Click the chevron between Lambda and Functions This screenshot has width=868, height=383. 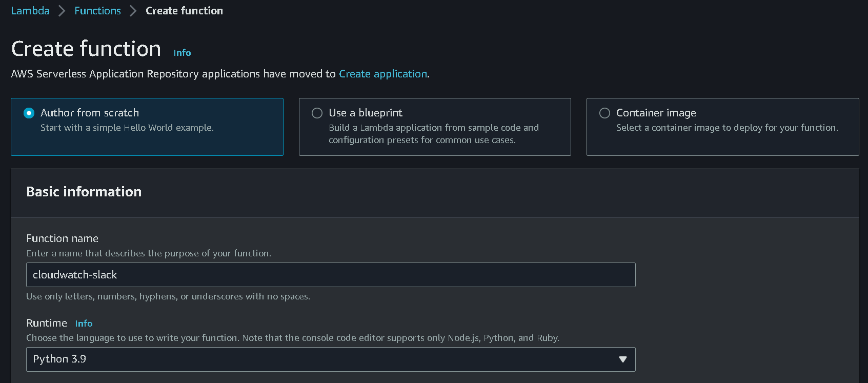click(62, 11)
